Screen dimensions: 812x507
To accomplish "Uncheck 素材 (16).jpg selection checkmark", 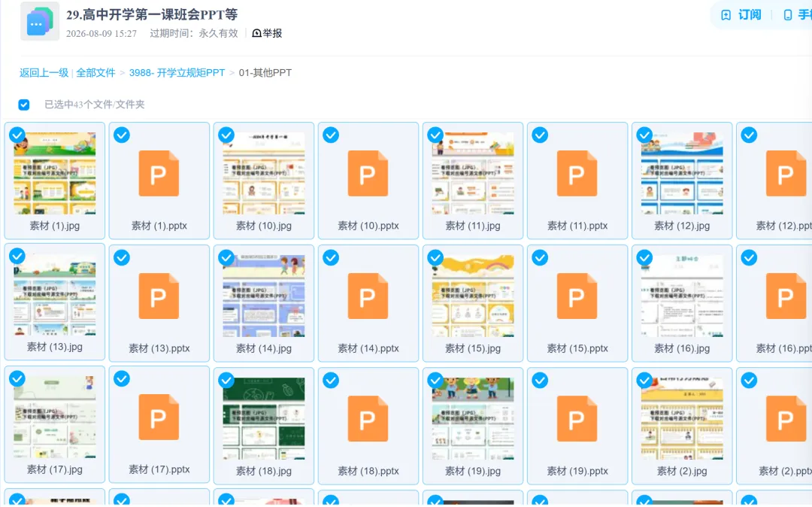I will pos(645,257).
